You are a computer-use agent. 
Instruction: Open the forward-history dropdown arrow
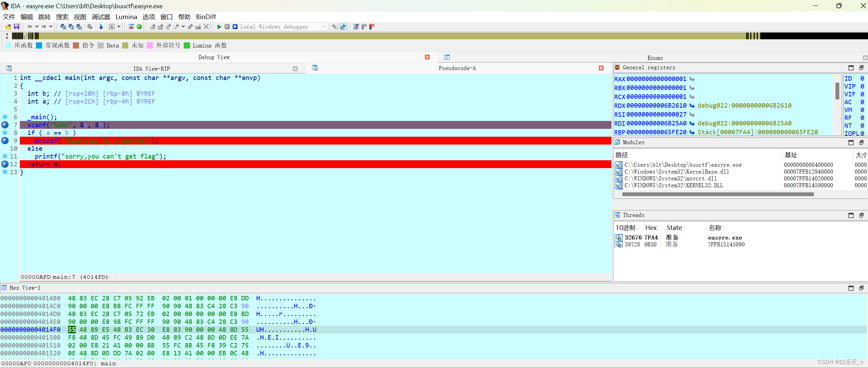click(x=51, y=27)
